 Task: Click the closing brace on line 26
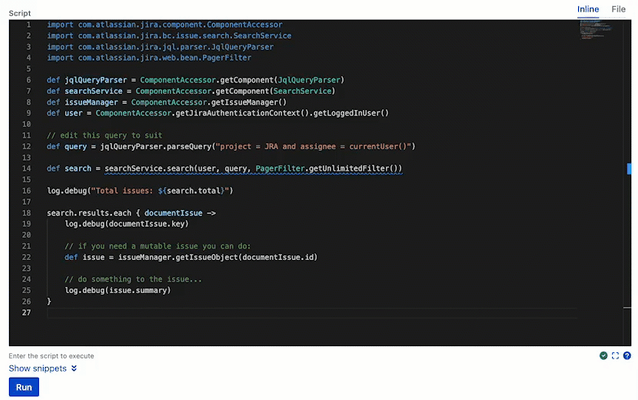49,302
